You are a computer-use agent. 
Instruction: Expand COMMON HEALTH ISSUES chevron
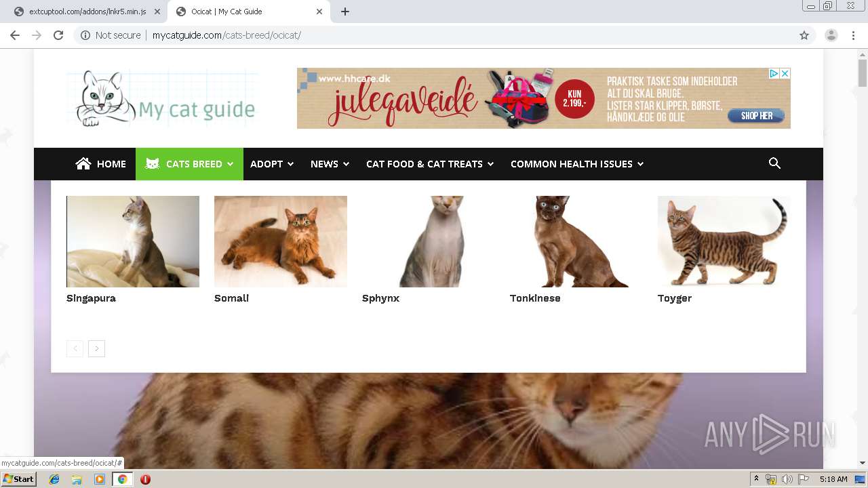(640, 164)
